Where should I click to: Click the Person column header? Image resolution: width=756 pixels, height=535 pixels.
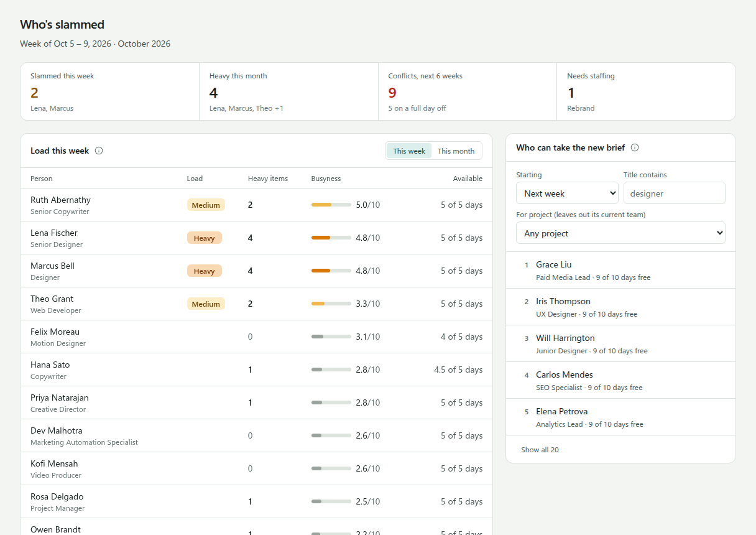tap(42, 179)
